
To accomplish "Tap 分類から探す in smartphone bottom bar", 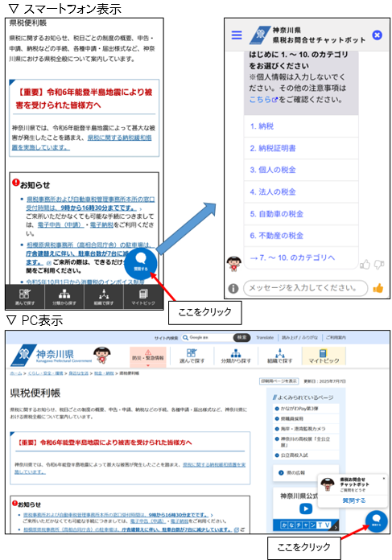I will click(64, 297).
